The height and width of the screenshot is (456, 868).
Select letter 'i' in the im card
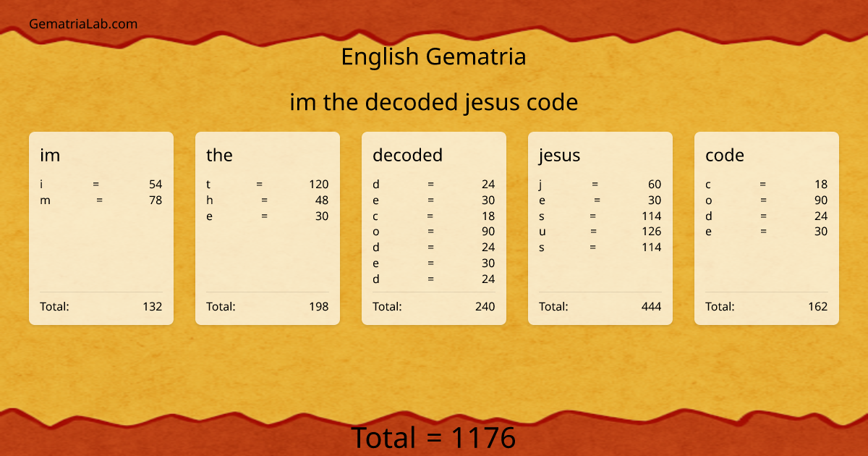tap(41, 184)
